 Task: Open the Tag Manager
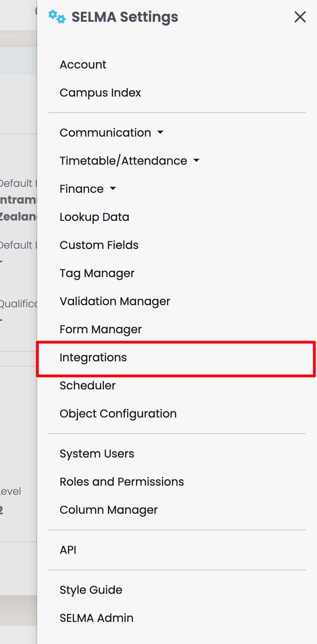(x=97, y=273)
